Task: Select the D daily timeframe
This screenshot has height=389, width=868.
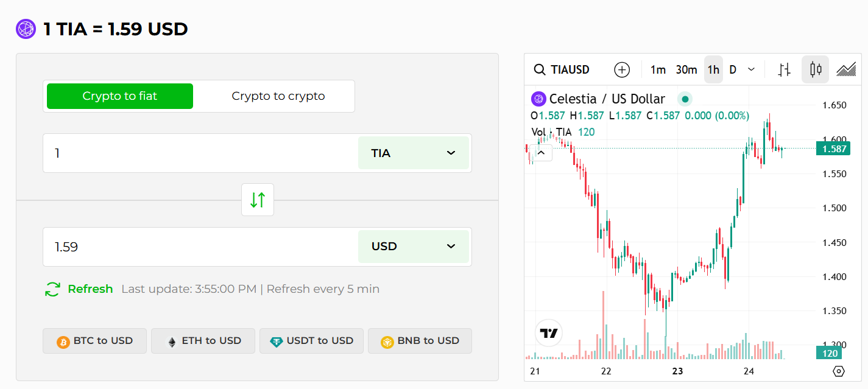Action: [733, 69]
